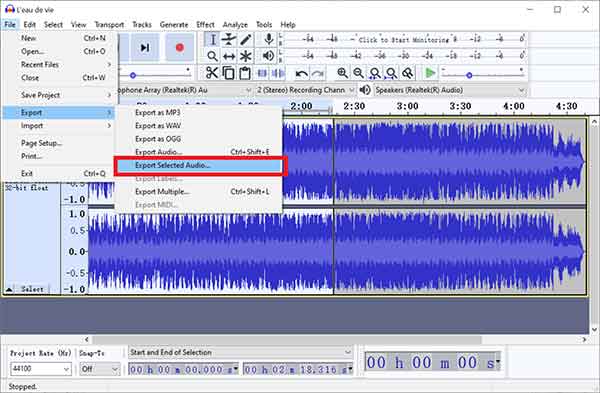Click the Cut scissors icon
Viewport: 600px width, 393px height.
pyautogui.click(x=212, y=73)
